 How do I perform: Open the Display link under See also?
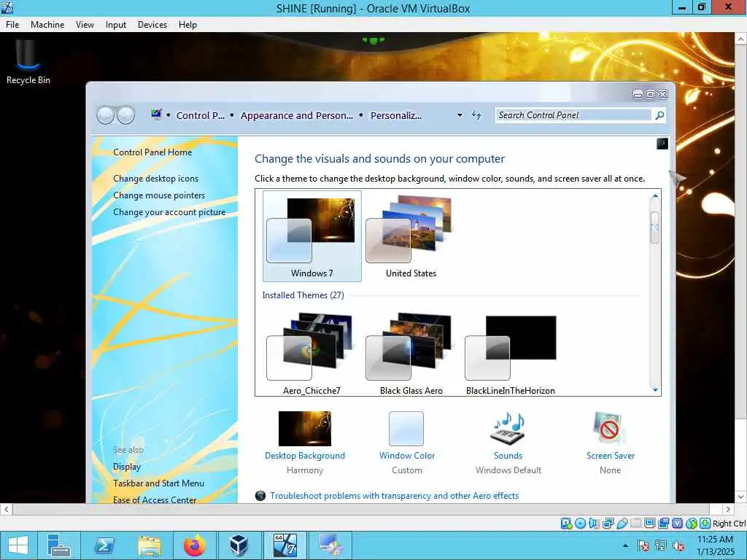point(127,467)
